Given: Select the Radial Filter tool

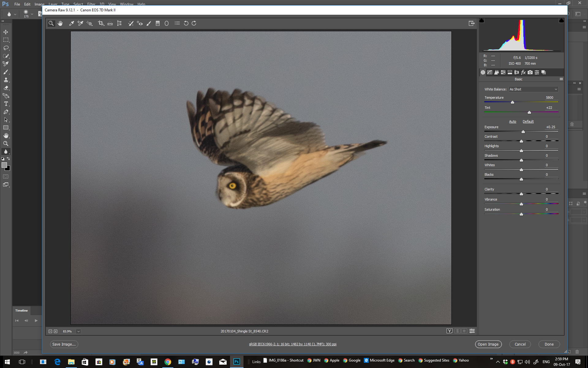Looking at the screenshot, I should [167, 23].
